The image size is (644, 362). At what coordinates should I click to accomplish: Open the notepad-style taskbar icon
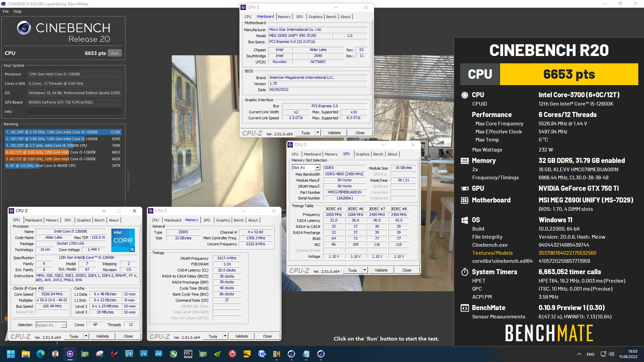[x=306, y=354]
